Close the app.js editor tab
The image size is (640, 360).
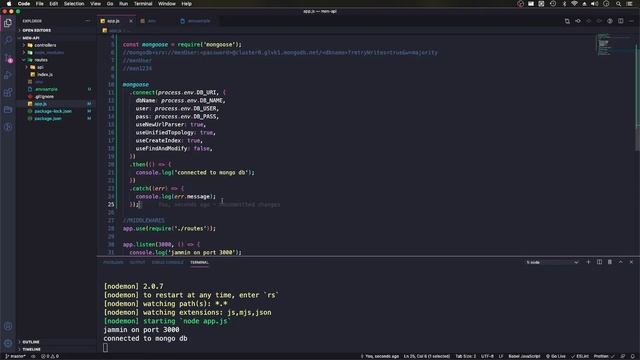pyautogui.click(x=131, y=21)
